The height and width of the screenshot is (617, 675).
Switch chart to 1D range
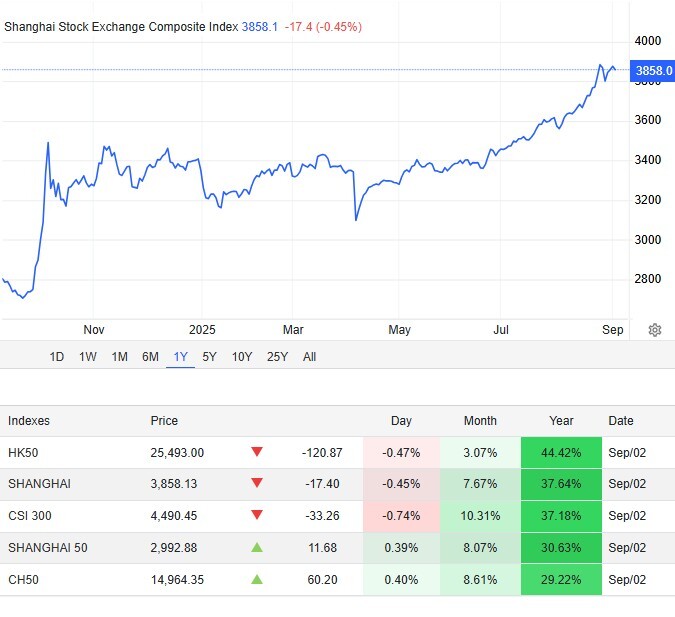[57, 357]
